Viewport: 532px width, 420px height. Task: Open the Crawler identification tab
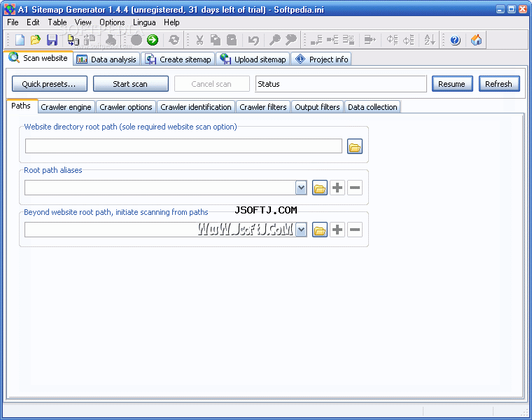coord(196,107)
